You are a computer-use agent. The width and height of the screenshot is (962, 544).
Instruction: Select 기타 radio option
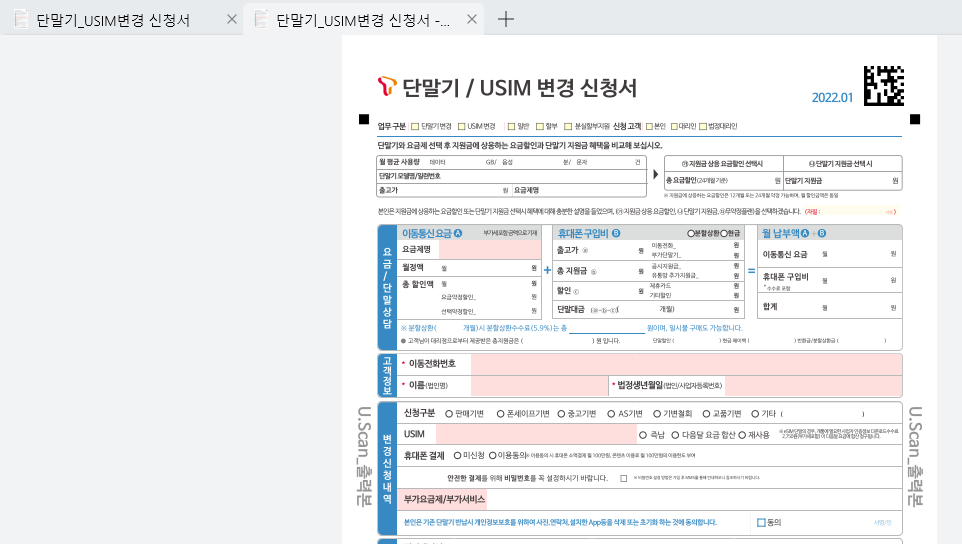click(755, 414)
